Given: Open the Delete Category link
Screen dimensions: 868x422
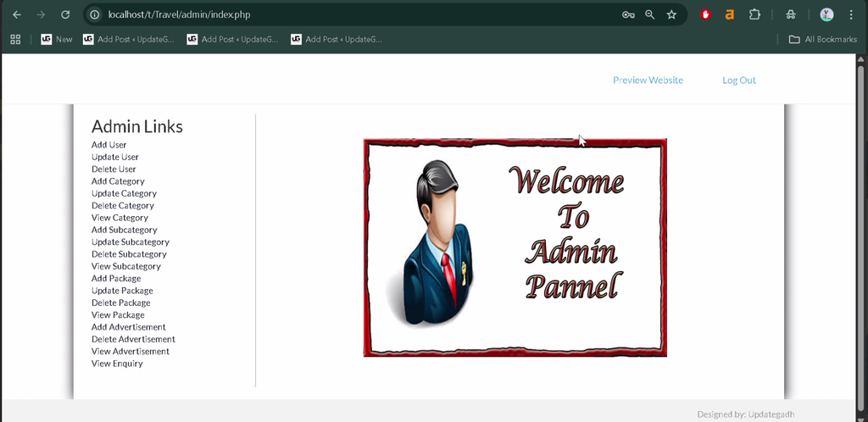Looking at the screenshot, I should [x=123, y=206].
